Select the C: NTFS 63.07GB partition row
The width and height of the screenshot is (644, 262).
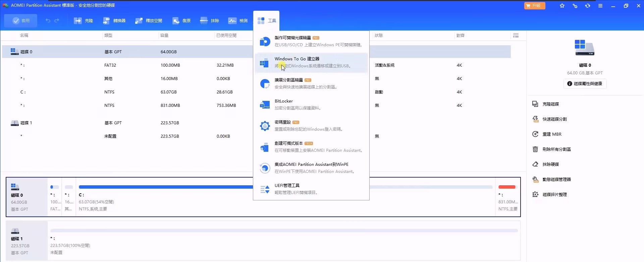(256, 92)
